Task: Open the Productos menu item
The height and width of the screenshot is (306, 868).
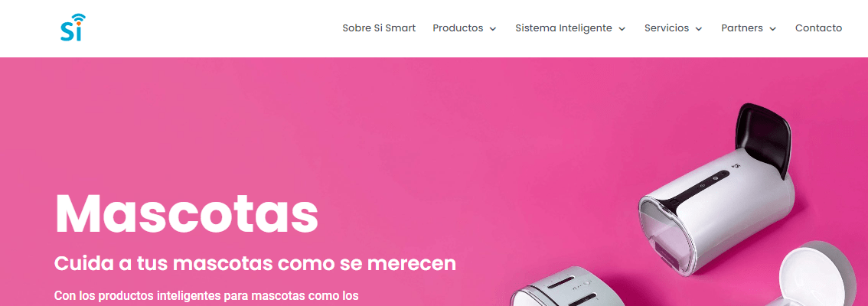Action: click(458, 28)
